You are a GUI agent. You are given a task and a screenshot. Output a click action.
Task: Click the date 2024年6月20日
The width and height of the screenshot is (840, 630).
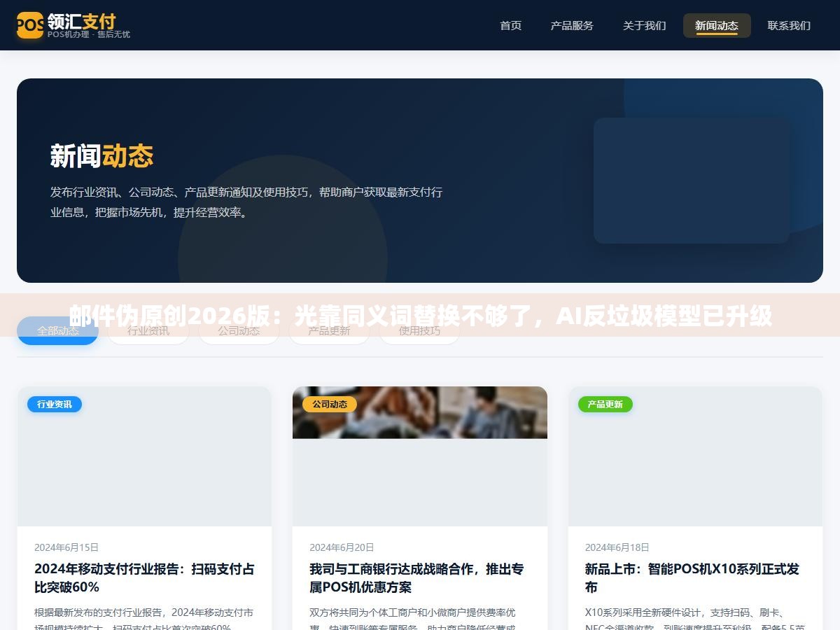click(342, 547)
